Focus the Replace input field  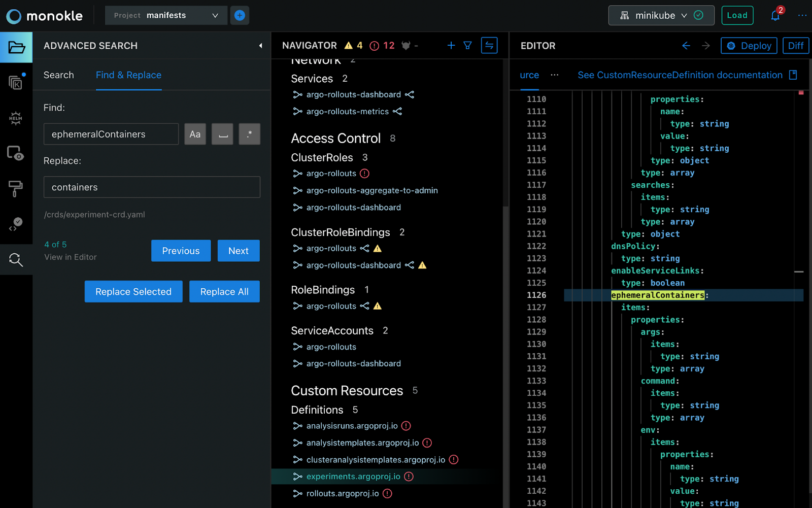[x=152, y=187]
